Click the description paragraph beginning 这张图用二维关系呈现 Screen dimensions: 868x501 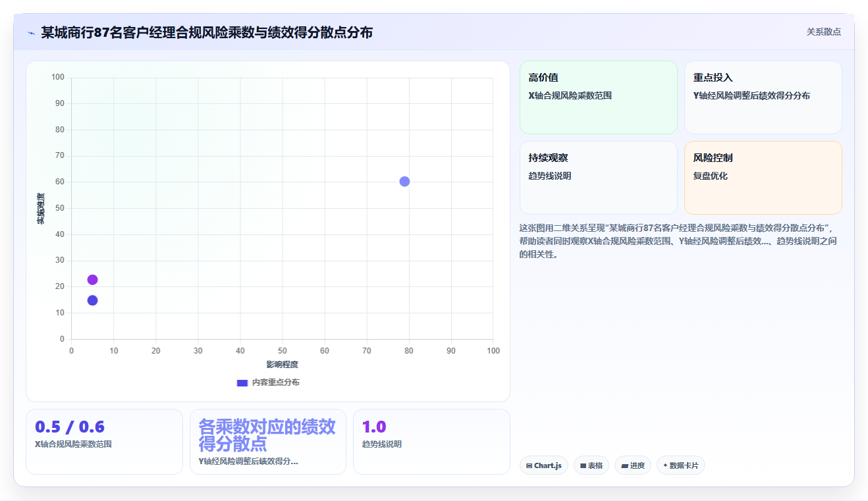678,241
